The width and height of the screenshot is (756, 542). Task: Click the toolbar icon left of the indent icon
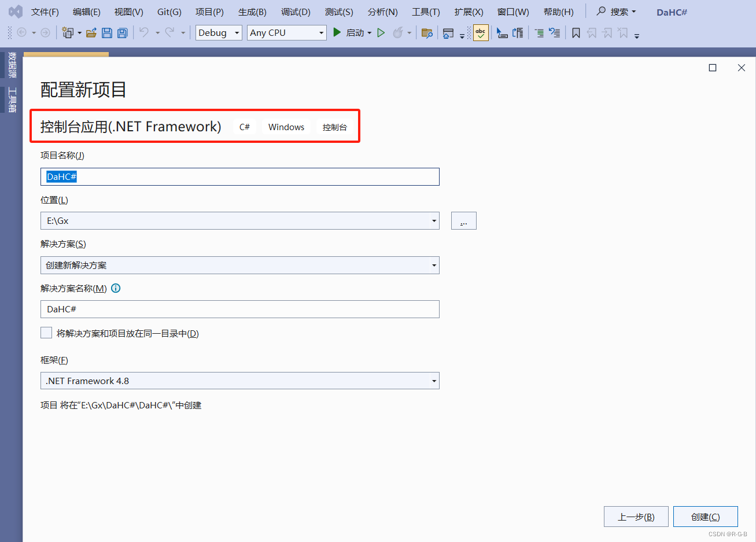click(518, 33)
